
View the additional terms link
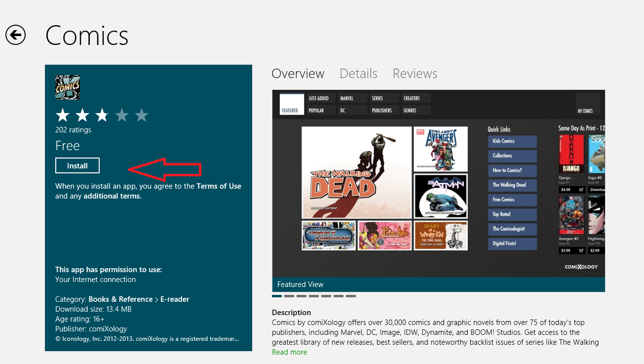coord(112,196)
